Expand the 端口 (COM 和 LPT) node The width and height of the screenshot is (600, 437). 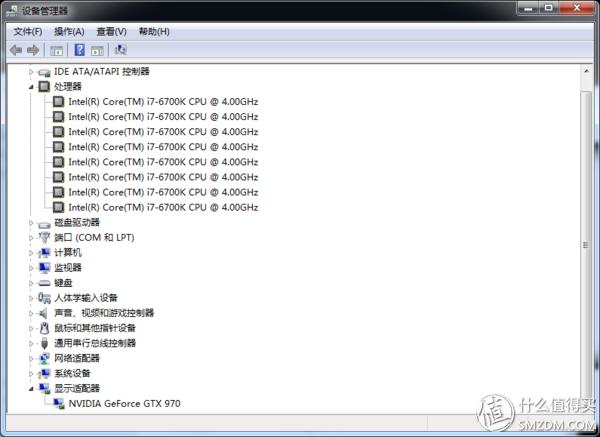31,238
